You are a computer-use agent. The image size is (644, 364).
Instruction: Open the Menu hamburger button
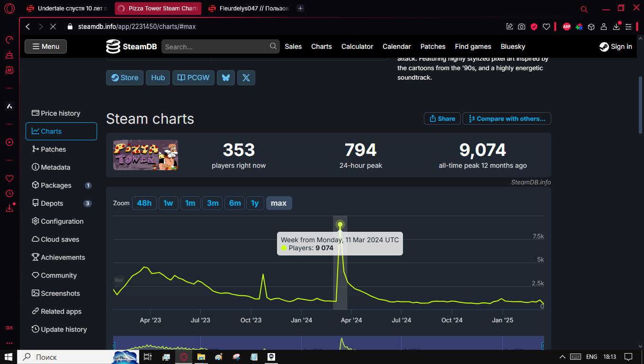click(45, 46)
